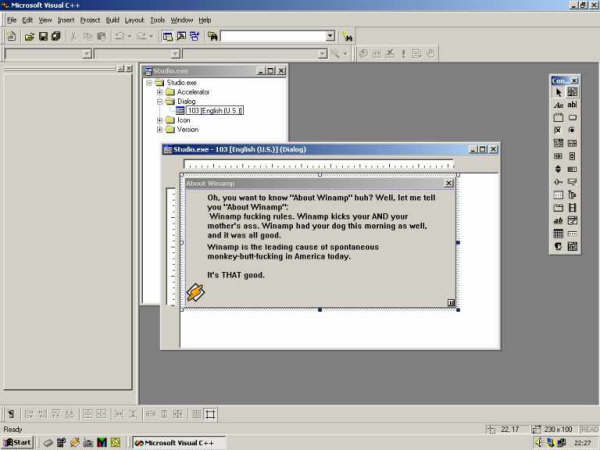Choose the Rich Edit control tool

tap(558, 221)
